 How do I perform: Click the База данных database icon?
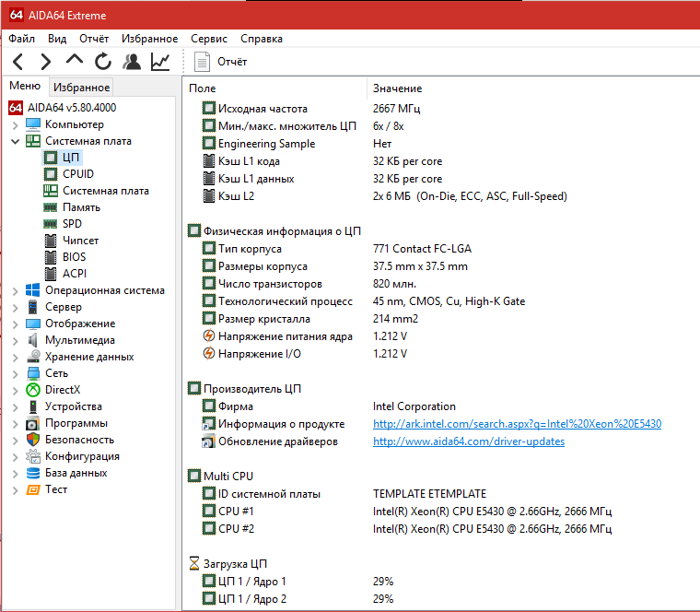(x=33, y=473)
